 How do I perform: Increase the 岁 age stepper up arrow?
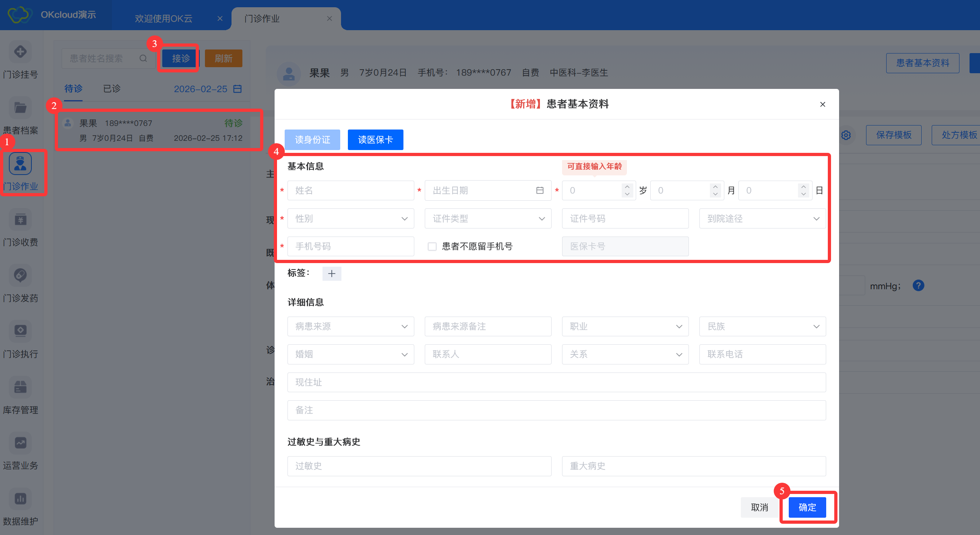627,187
